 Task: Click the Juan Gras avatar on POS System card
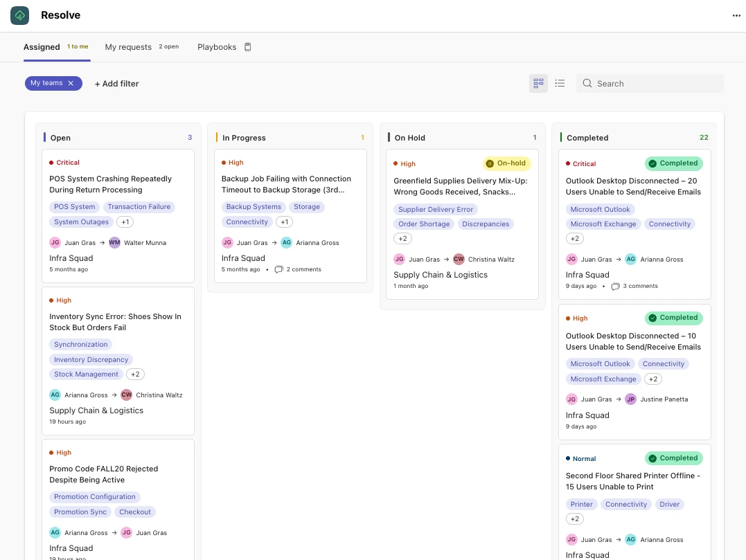(55, 242)
